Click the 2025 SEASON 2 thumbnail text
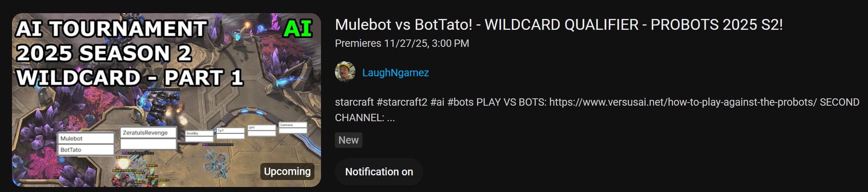 tap(104, 53)
